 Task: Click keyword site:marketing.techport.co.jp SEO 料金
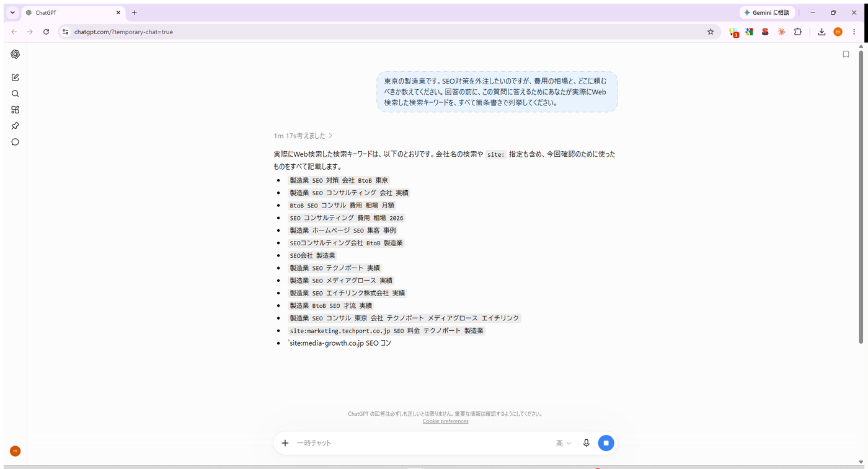tap(386, 331)
